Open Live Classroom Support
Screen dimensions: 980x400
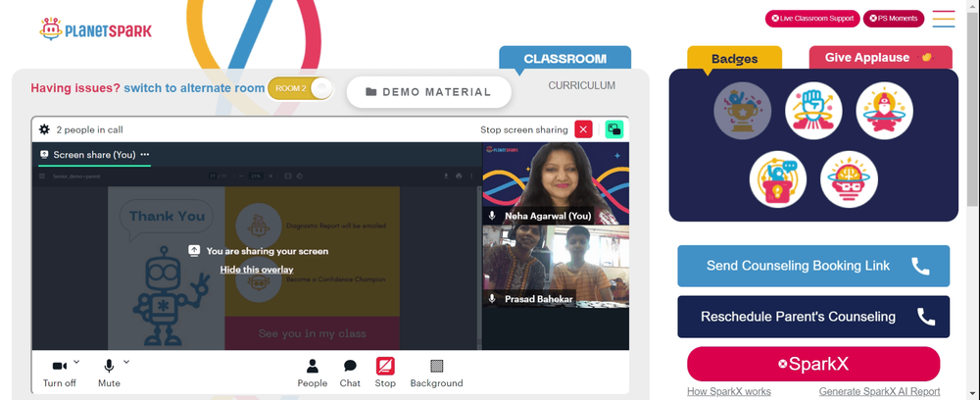coord(812,18)
